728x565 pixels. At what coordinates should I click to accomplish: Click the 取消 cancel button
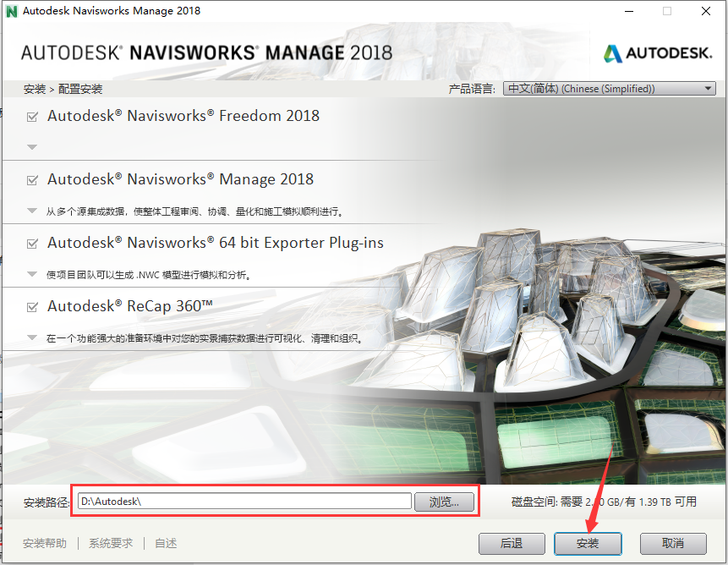[x=673, y=543]
